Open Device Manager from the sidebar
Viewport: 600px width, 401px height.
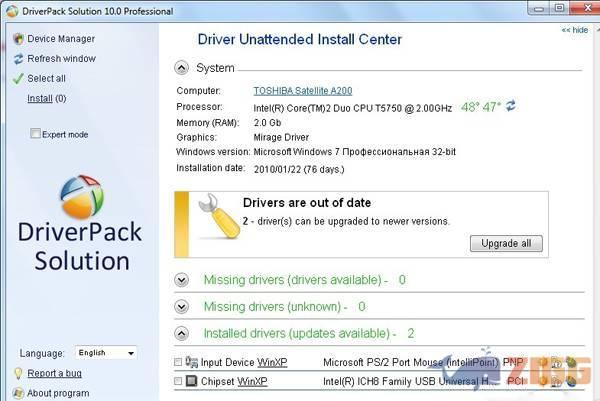[x=61, y=39]
